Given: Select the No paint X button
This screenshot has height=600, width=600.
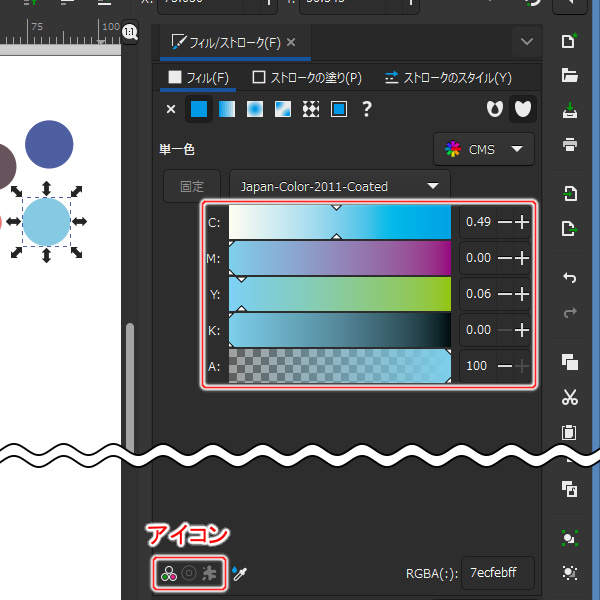Looking at the screenshot, I should click(x=171, y=109).
